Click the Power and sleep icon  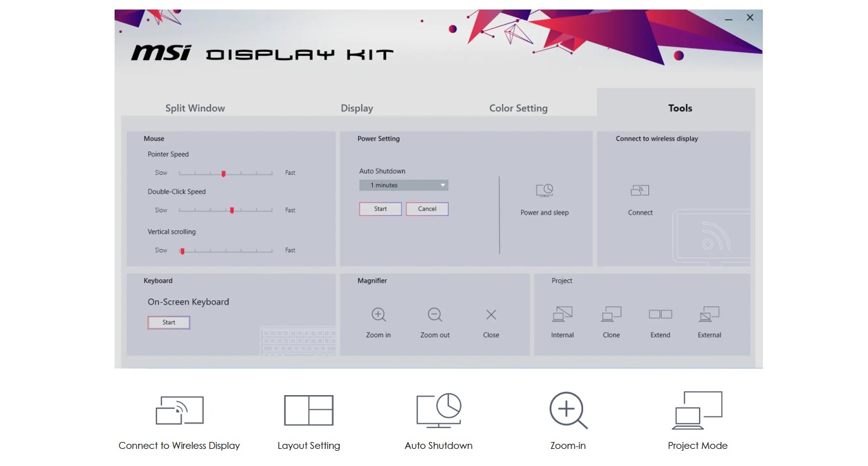[544, 191]
